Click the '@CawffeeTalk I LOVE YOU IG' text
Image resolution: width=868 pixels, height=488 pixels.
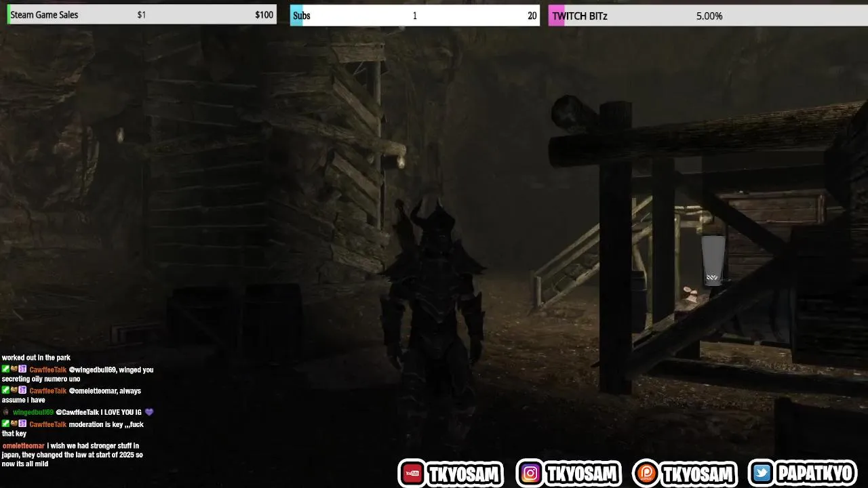(98, 412)
